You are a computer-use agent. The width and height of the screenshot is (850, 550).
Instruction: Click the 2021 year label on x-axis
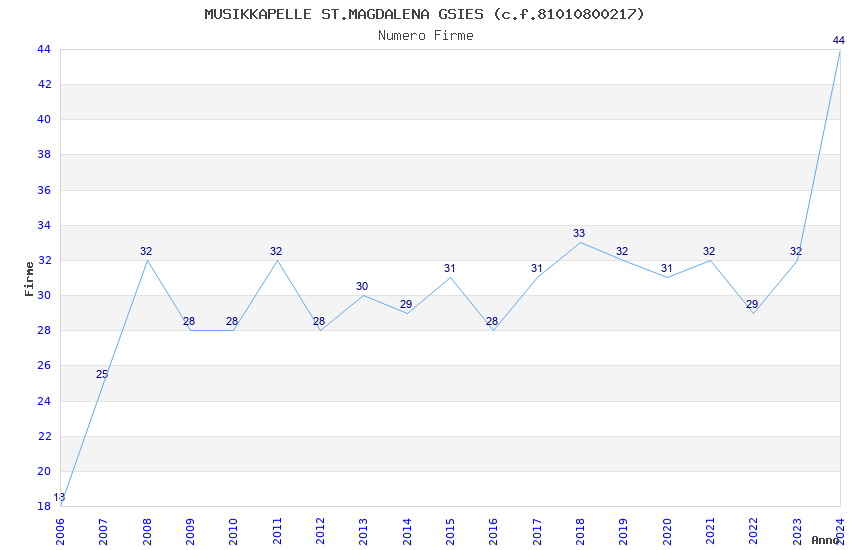pyautogui.click(x=710, y=531)
